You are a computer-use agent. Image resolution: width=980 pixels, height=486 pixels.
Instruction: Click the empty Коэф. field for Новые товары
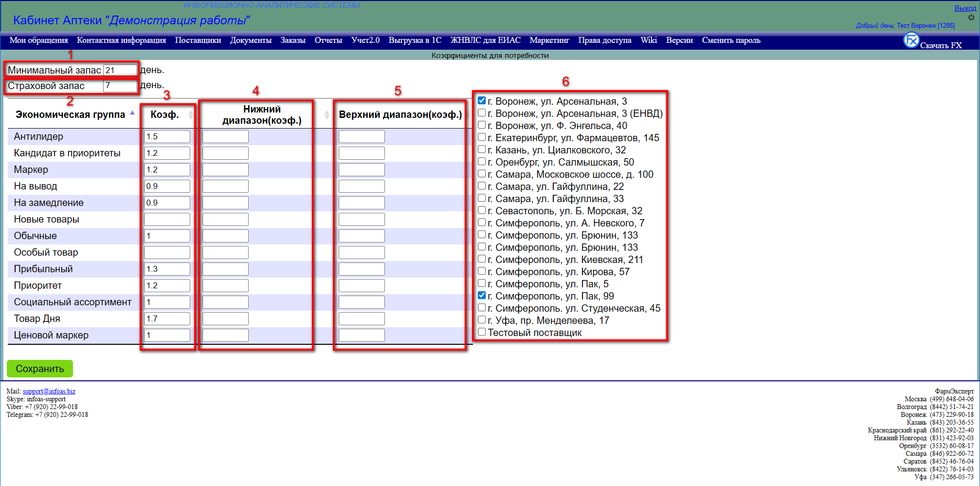pyautogui.click(x=167, y=220)
